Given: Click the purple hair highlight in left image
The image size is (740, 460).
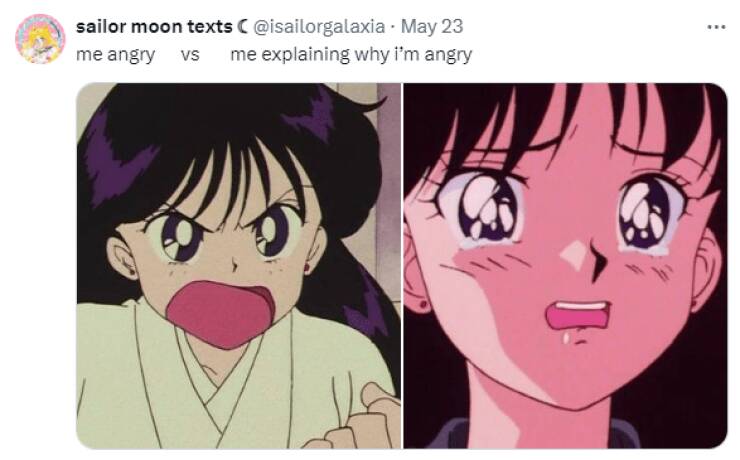Looking at the screenshot, I should 118,160.
